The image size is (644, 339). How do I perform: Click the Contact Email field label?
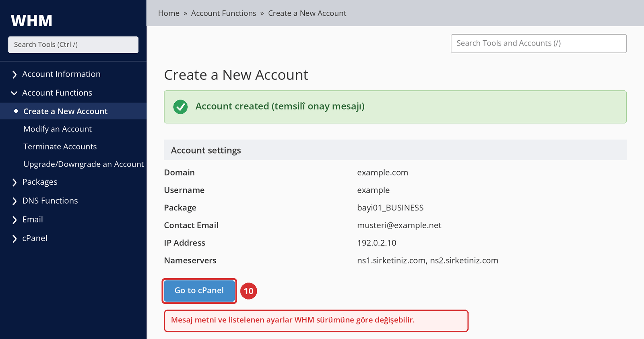point(191,225)
